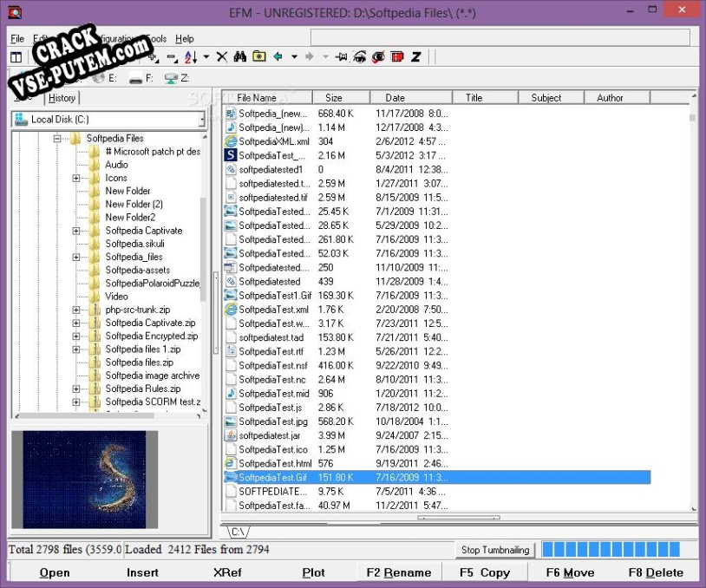Select drive Z: in the drive bar
Screen dimensions: 706x588
tap(180, 77)
